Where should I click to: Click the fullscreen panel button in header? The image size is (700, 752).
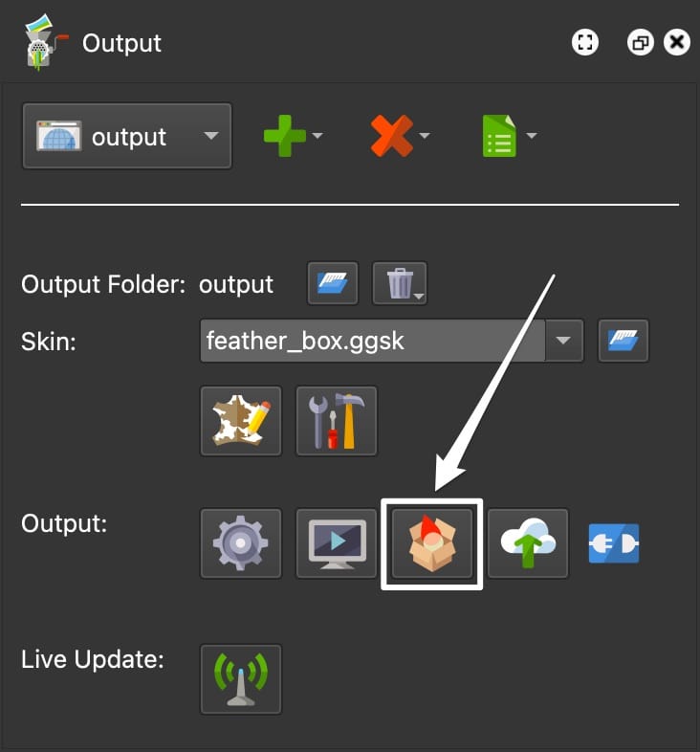[585, 43]
